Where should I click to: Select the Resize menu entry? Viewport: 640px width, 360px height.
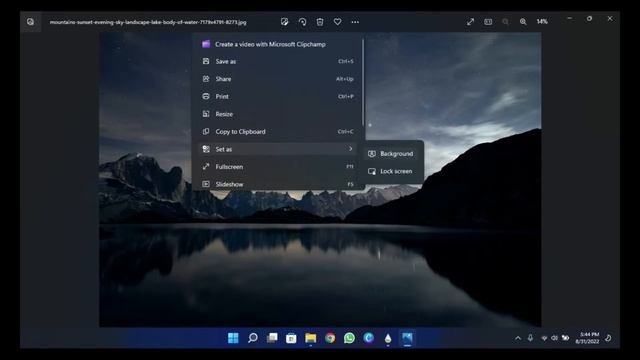click(277, 114)
